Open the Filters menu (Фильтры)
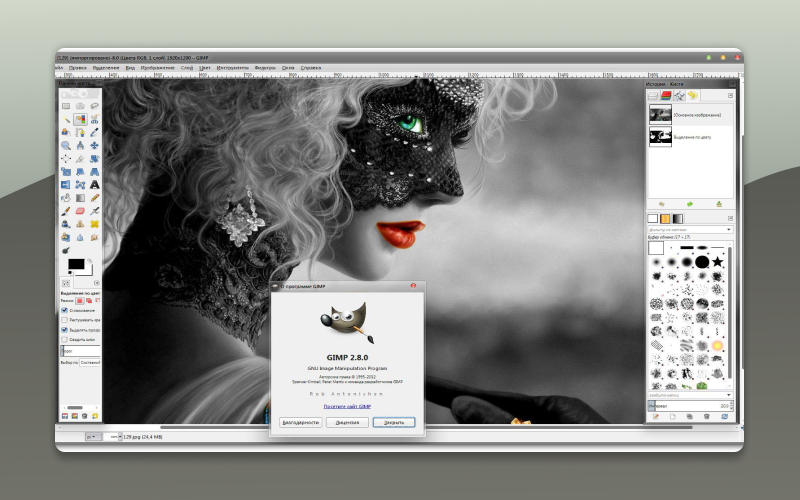The height and width of the screenshot is (500, 800). tap(265, 67)
